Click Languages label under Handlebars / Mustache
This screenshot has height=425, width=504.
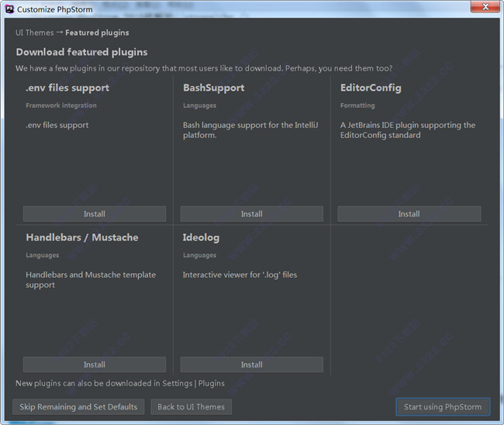pyautogui.click(x=43, y=255)
